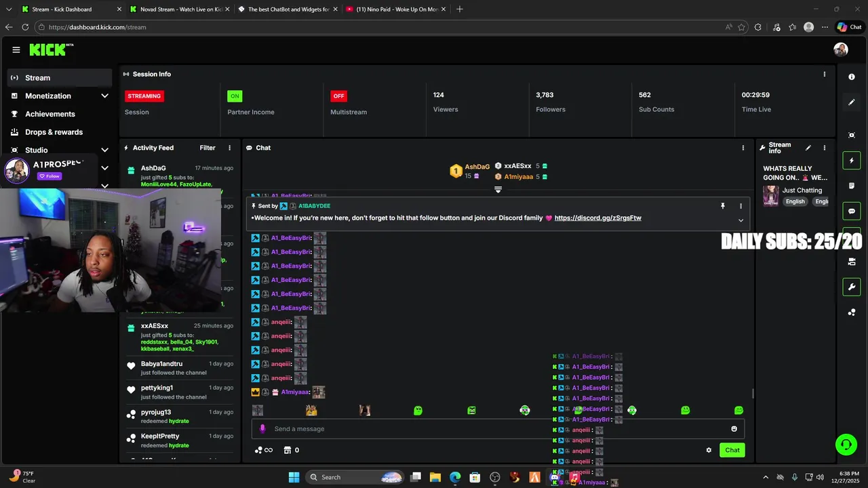Open Windows Start menu
This screenshot has width=868, height=488.
point(294,477)
